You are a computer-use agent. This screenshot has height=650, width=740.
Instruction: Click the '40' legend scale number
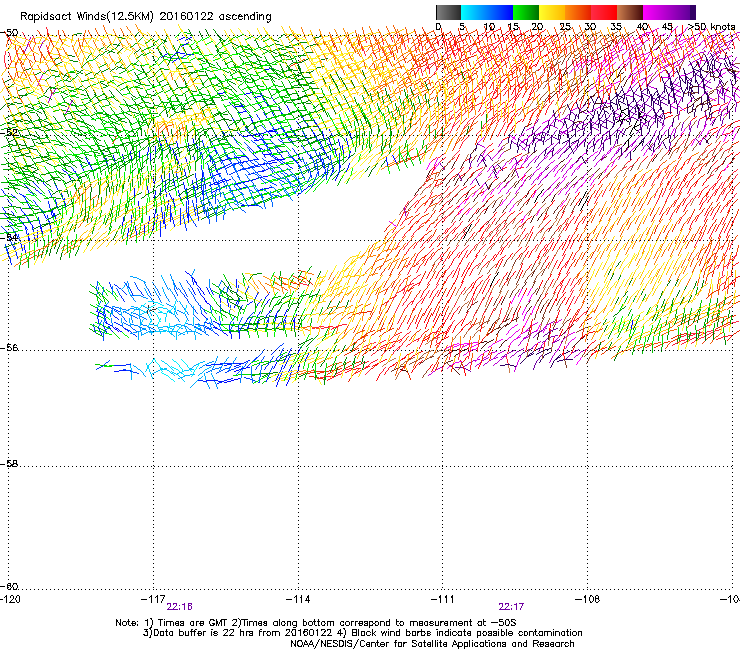[642, 27]
